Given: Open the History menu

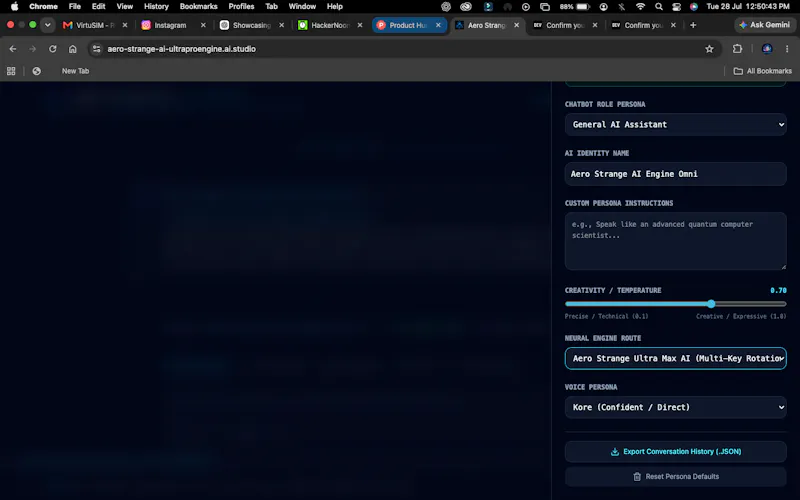Looking at the screenshot, I should [x=156, y=7].
